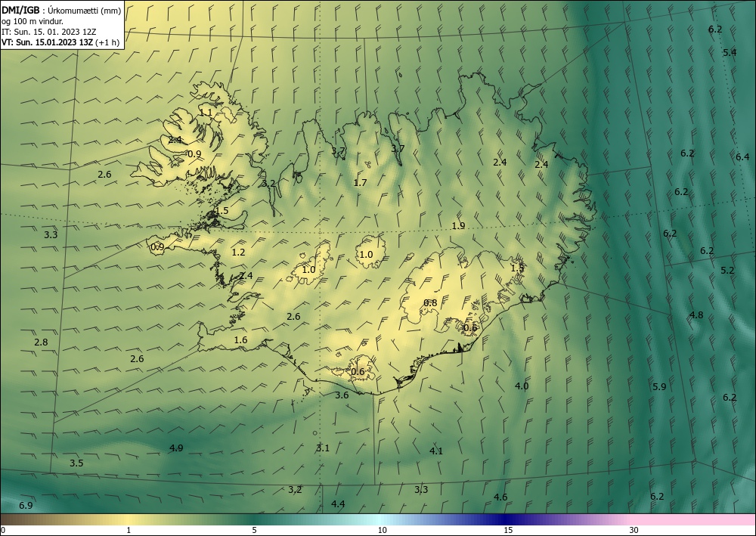Click the 1.6 value label
This screenshot has width=756, height=536.
tap(240, 340)
